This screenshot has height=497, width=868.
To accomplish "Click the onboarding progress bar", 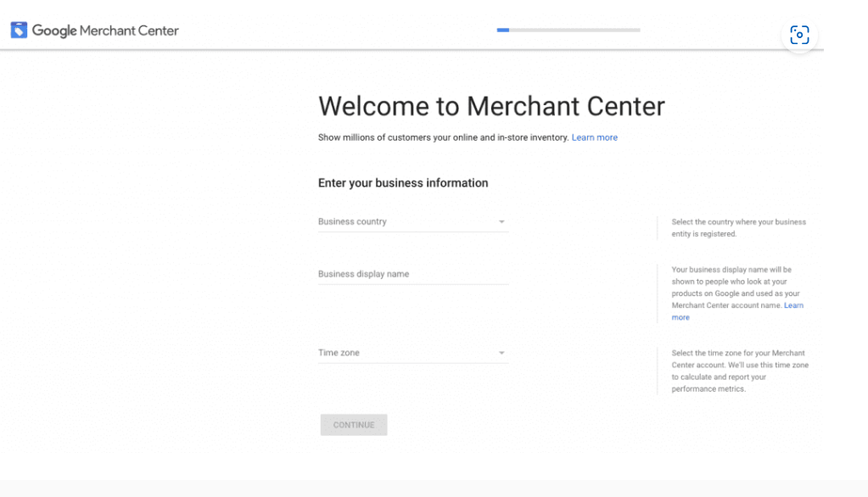I will pyautogui.click(x=567, y=30).
